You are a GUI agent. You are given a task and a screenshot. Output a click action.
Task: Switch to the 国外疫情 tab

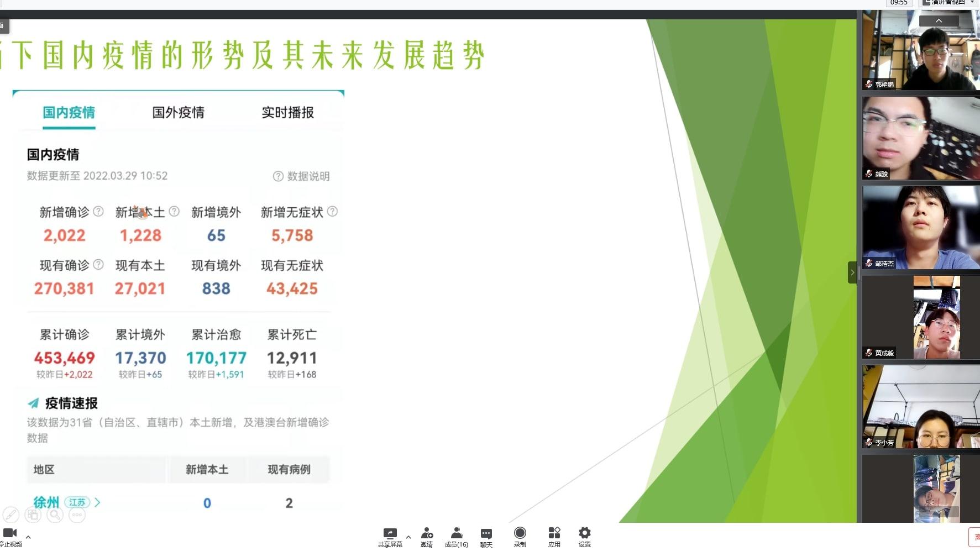[179, 113]
